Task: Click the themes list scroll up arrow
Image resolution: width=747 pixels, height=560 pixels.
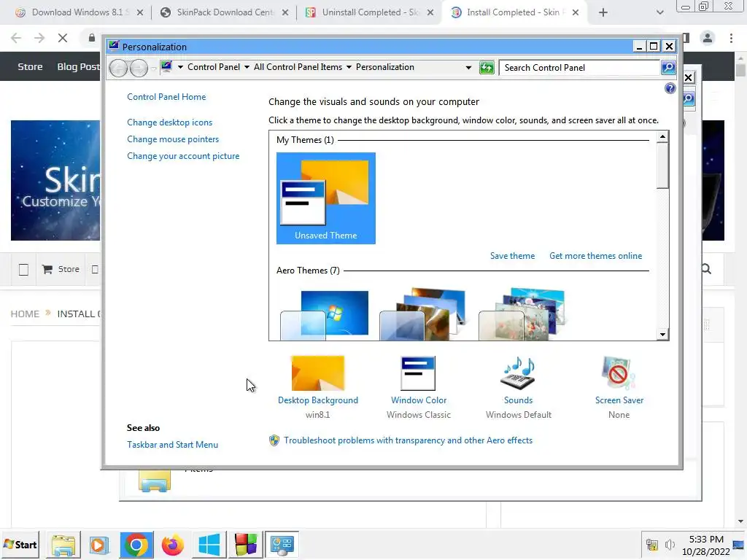Action: pos(662,136)
